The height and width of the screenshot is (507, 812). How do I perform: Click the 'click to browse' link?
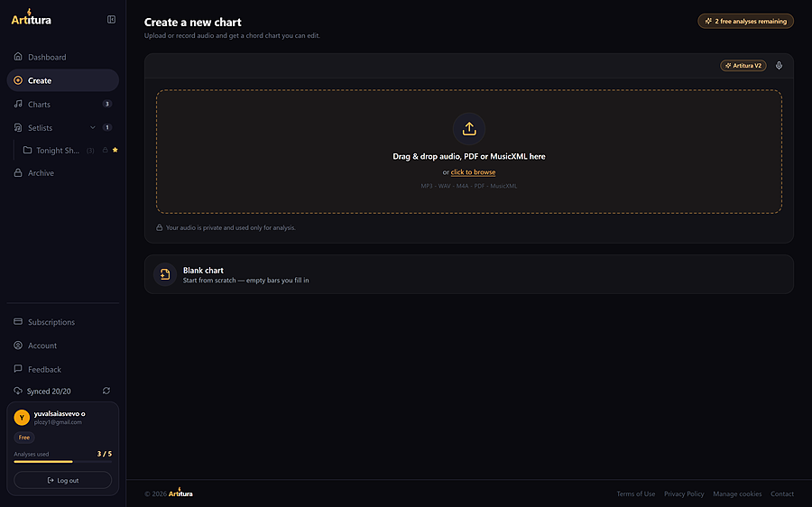(473, 172)
